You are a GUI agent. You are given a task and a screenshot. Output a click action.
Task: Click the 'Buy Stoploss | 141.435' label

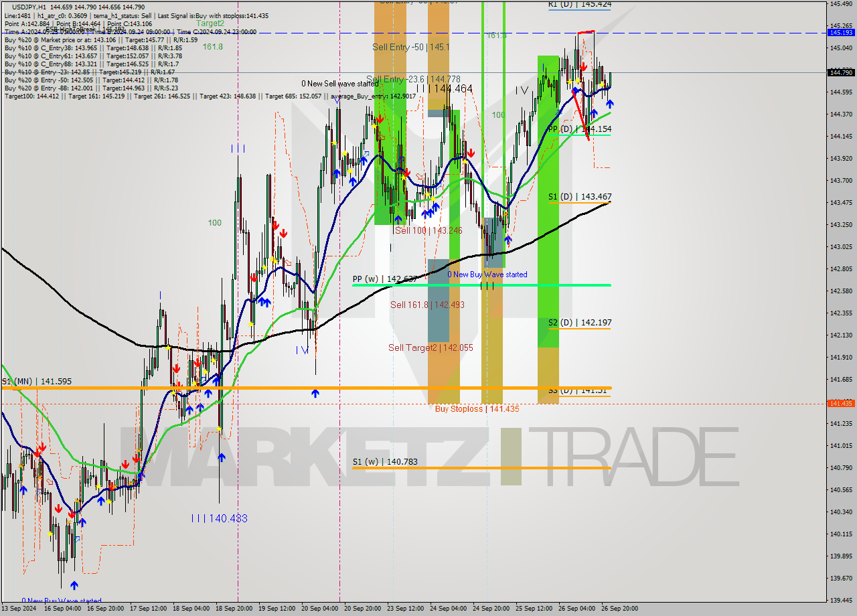[477, 408]
